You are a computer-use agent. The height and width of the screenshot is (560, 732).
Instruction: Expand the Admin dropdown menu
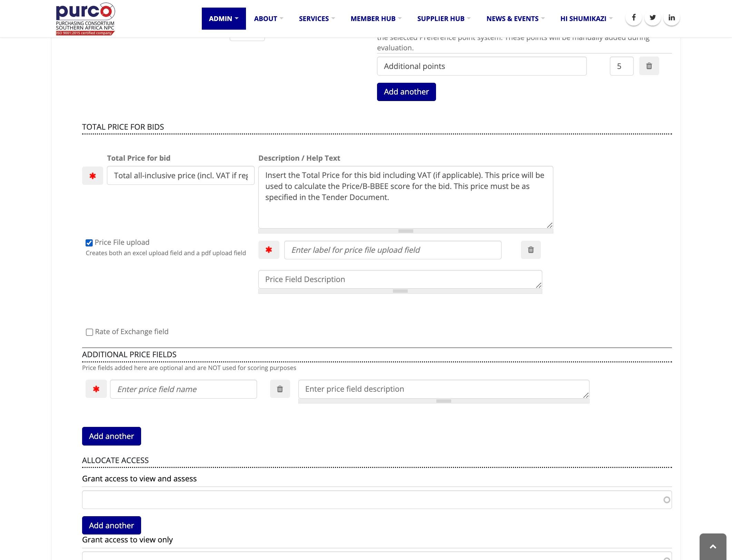tap(224, 19)
